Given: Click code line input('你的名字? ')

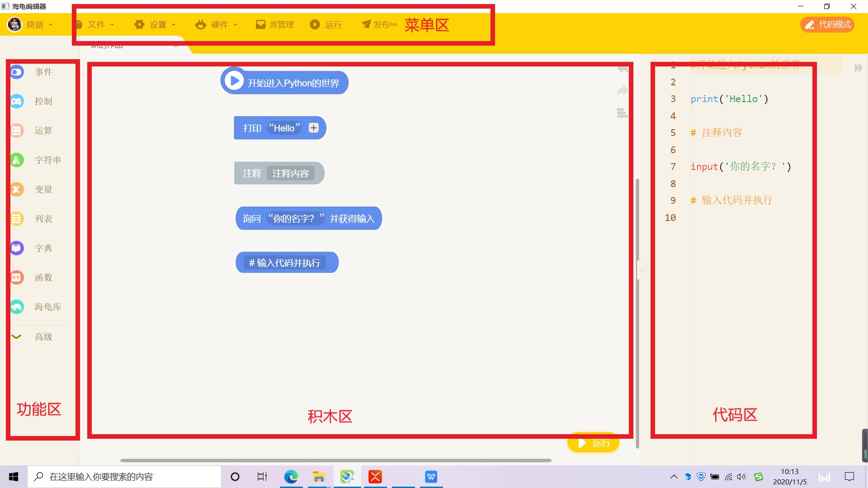Looking at the screenshot, I should [x=741, y=167].
